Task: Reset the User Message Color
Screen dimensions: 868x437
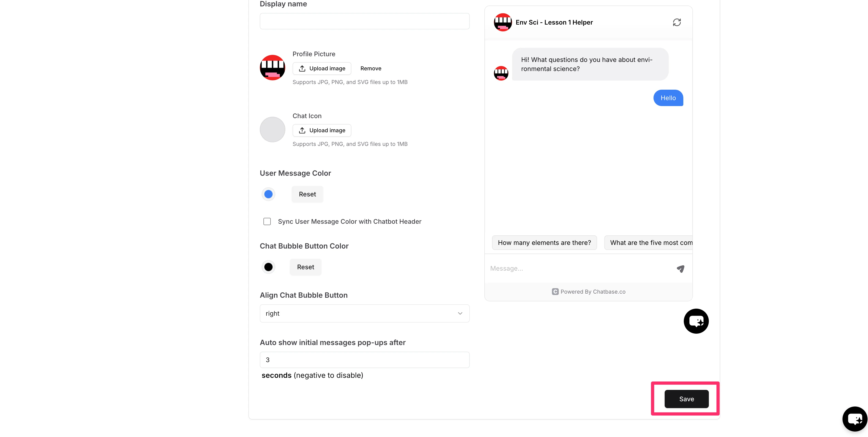Action: 307,194
